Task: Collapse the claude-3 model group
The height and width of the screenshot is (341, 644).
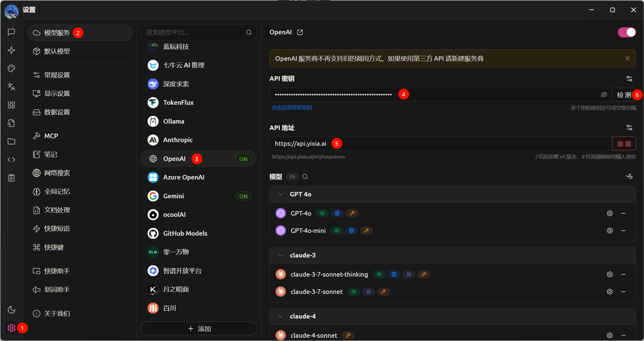Action: (281, 255)
